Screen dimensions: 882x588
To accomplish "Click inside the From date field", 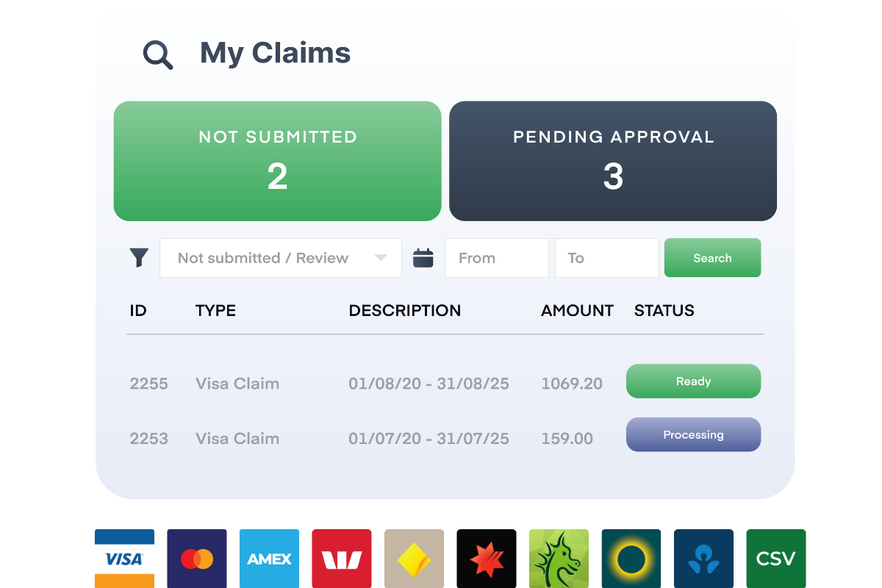I will [x=496, y=258].
